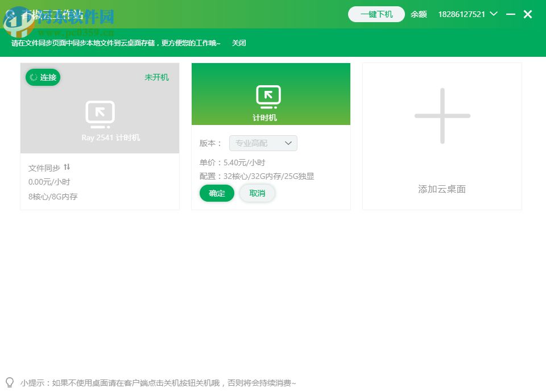The height and width of the screenshot is (392, 546).
Task: Select the 未开机 status label
Action: (x=156, y=77)
